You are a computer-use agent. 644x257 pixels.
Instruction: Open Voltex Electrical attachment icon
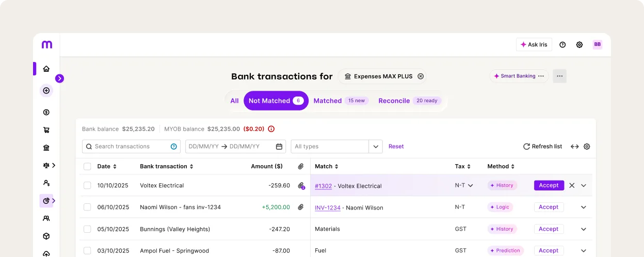pos(301,186)
